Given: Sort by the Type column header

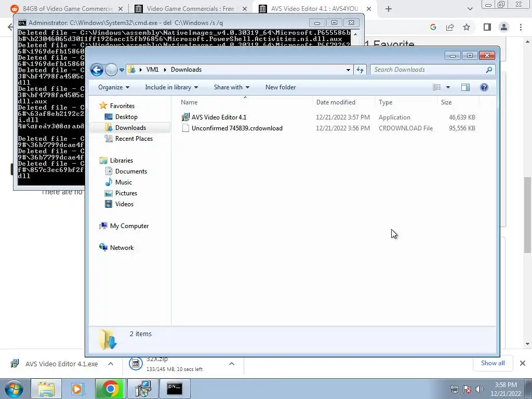Looking at the screenshot, I should coord(406,102).
